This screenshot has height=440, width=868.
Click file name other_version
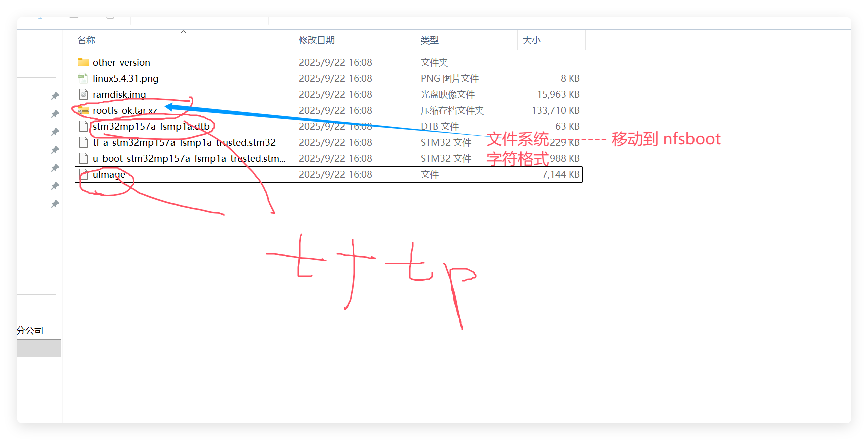click(x=121, y=62)
